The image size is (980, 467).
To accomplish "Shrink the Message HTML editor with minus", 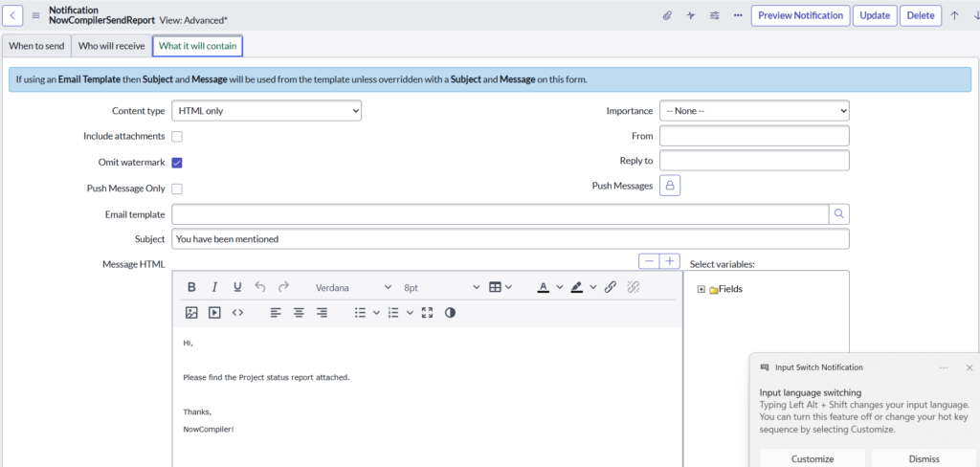I will coord(649,260).
